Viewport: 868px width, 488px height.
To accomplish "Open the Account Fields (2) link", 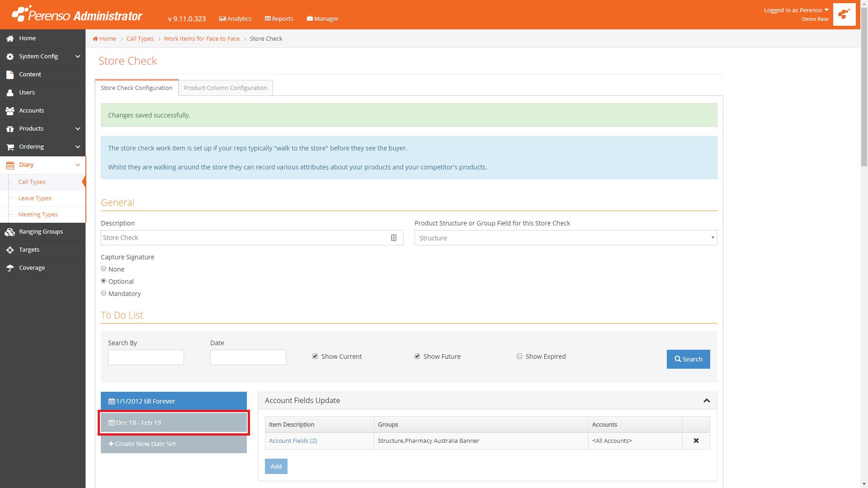I will (292, 441).
